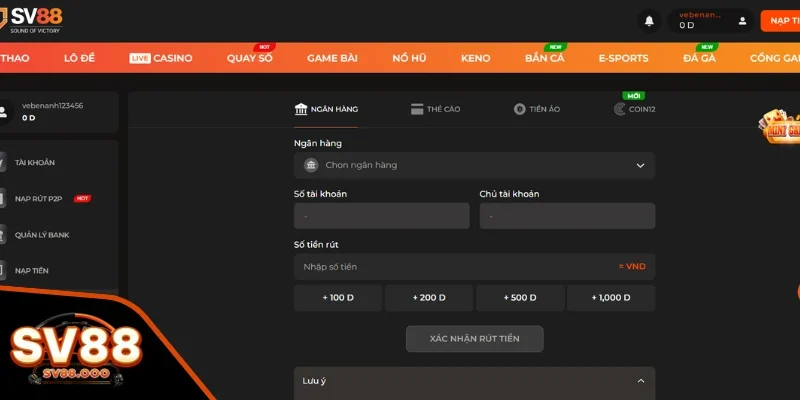Open the Nổ hũ menu
Screen dimensions: 800x400
[409, 58]
